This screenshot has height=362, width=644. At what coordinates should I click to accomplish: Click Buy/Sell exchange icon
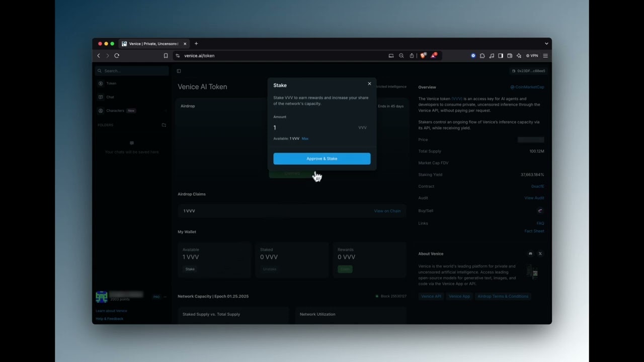click(x=540, y=211)
